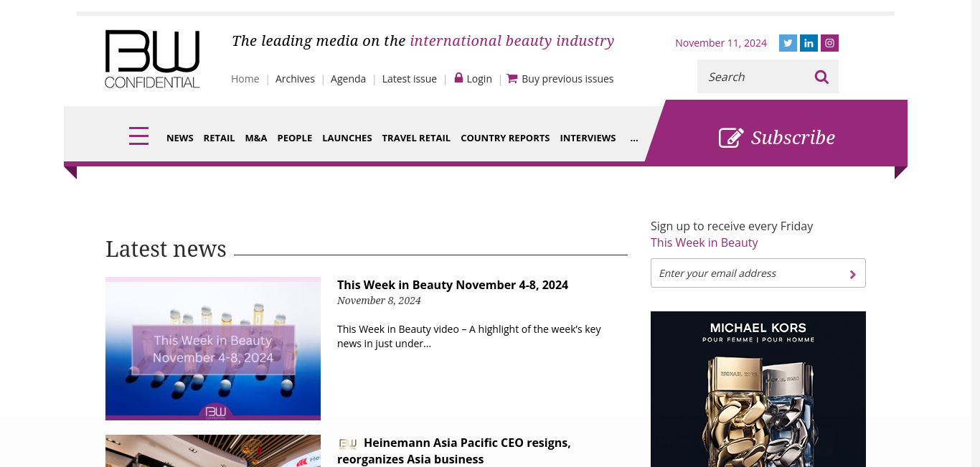This screenshot has height=467, width=980.
Task: Submit email with the arrow icon
Action: tap(853, 274)
